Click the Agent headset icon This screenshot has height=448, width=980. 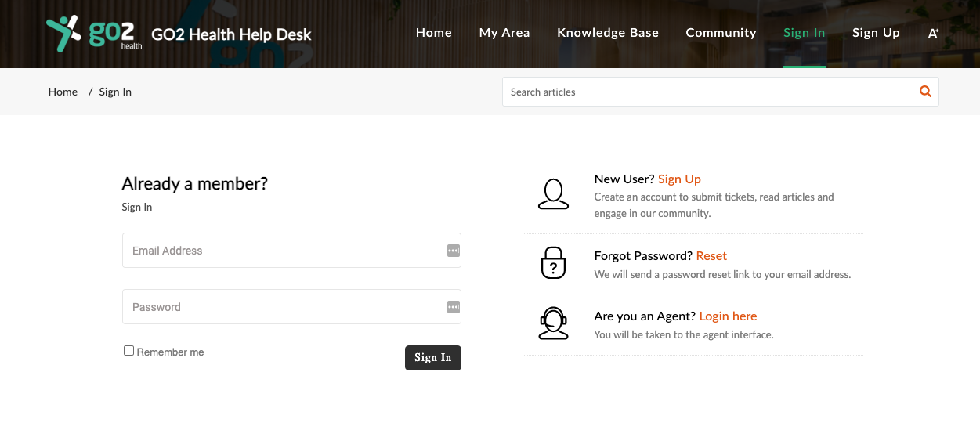pyautogui.click(x=553, y=323)
